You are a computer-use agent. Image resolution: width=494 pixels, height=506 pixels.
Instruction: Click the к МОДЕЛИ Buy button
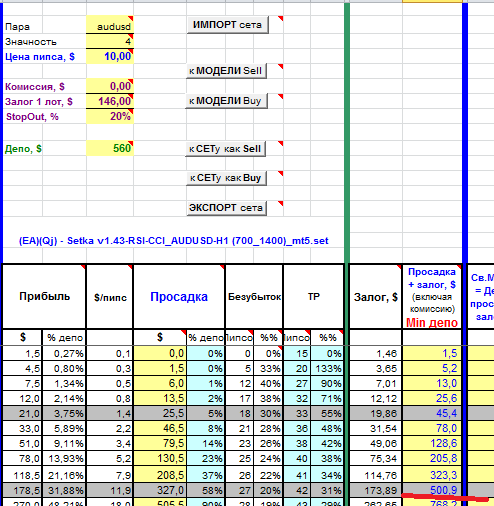[x=226, y=101]
